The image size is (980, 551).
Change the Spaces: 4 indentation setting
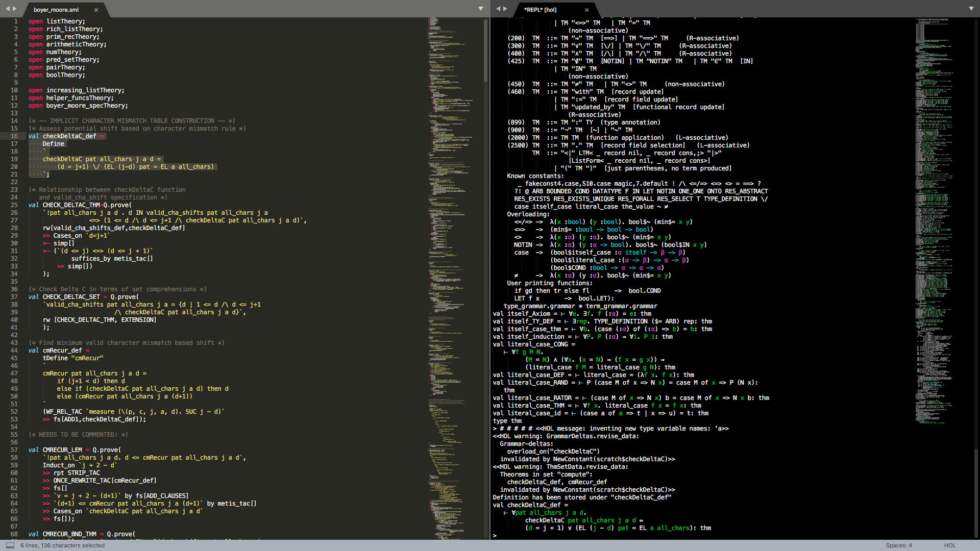pos(899,545)
